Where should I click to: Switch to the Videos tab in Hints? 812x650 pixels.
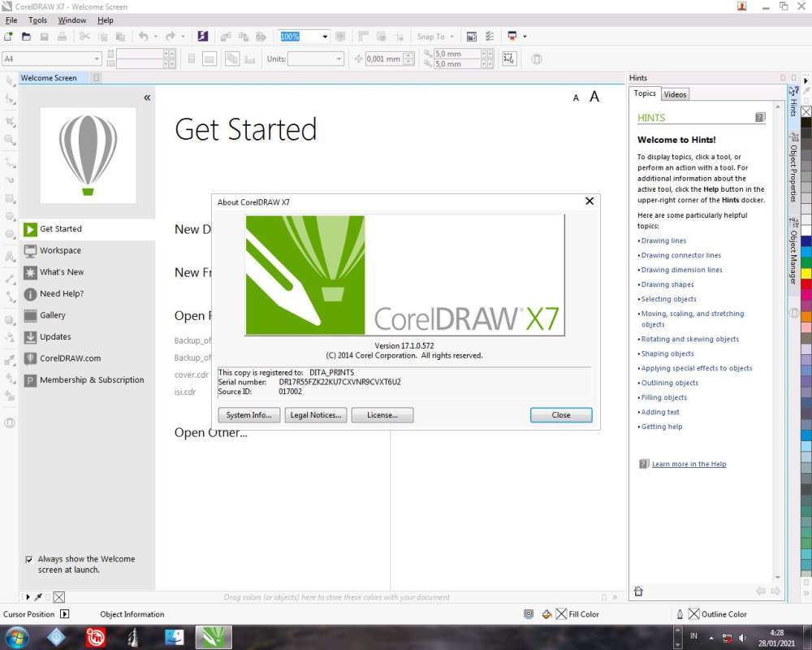click(675, 93)
